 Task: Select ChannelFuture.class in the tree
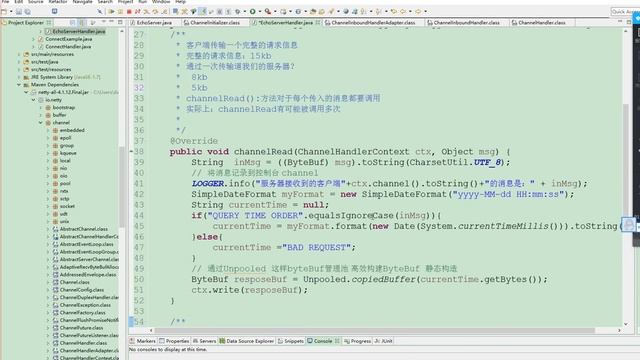pos(81,328)
